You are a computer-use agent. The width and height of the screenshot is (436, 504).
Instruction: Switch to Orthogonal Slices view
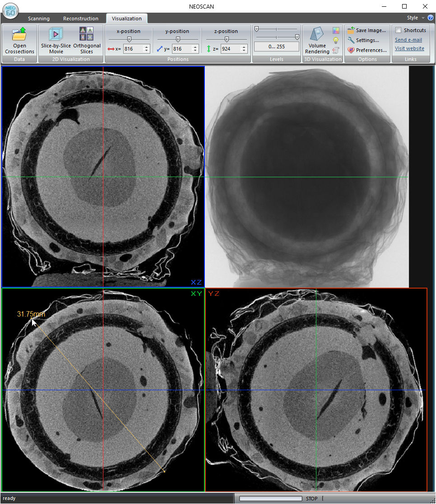click(87, 35)
